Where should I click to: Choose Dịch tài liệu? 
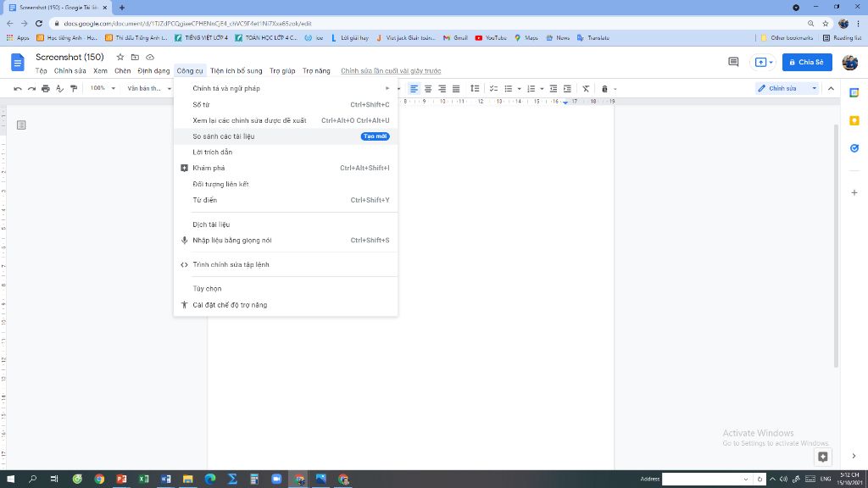(x=286, y=225)
